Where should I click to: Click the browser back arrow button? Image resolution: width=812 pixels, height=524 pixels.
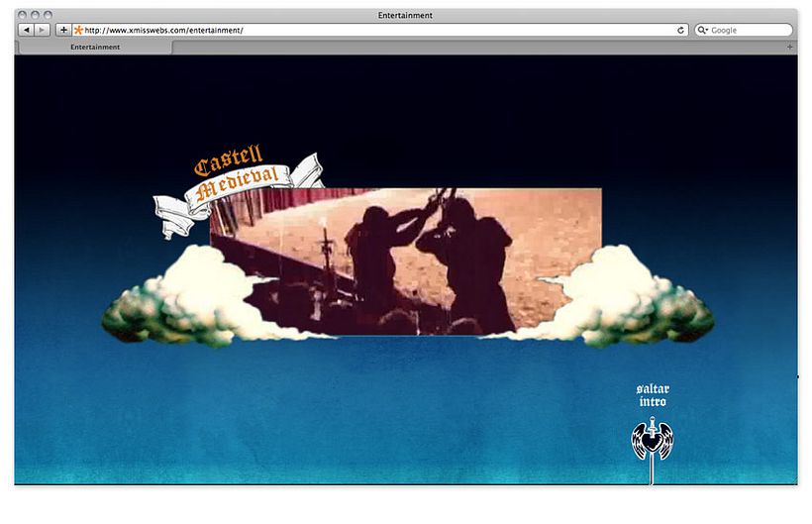[27, 30]
